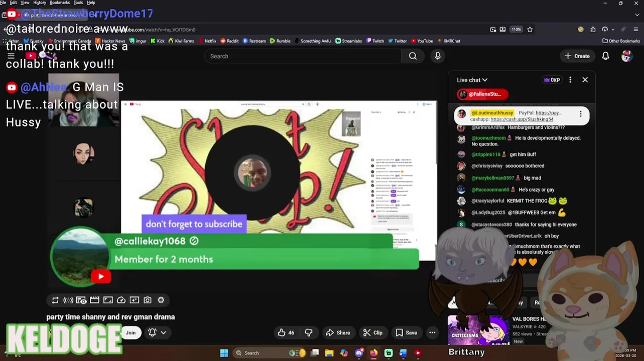Open more actions ellipsis below video
The height and width of the screenshot is (361, 644).
pyautogui.click(x=432, y=332)
